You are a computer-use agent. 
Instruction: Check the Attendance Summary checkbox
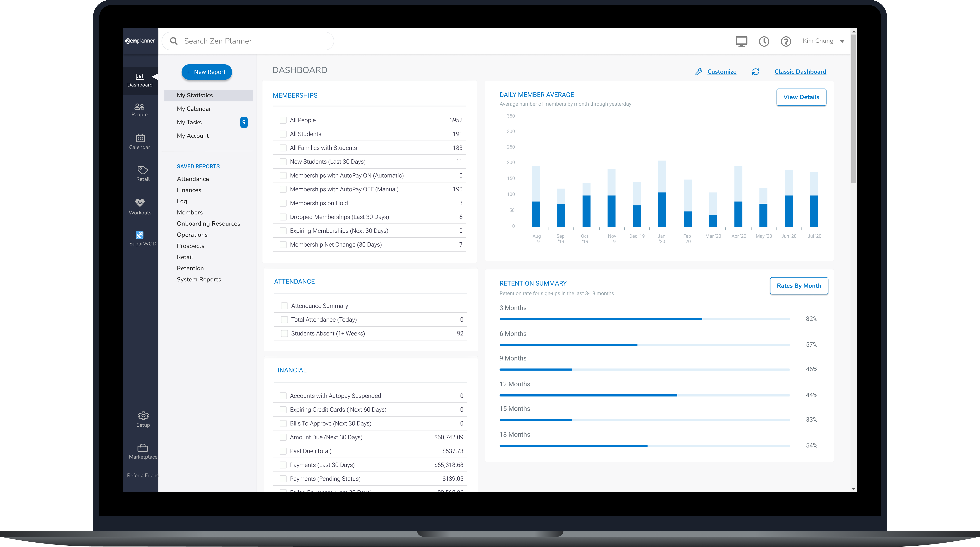point(284,306)
